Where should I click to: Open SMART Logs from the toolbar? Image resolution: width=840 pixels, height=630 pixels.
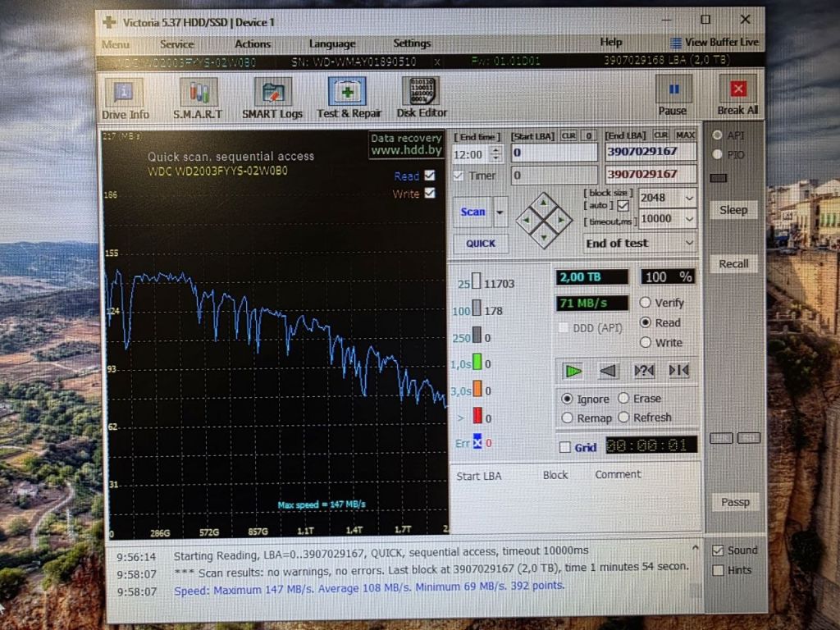pos(272,98)
